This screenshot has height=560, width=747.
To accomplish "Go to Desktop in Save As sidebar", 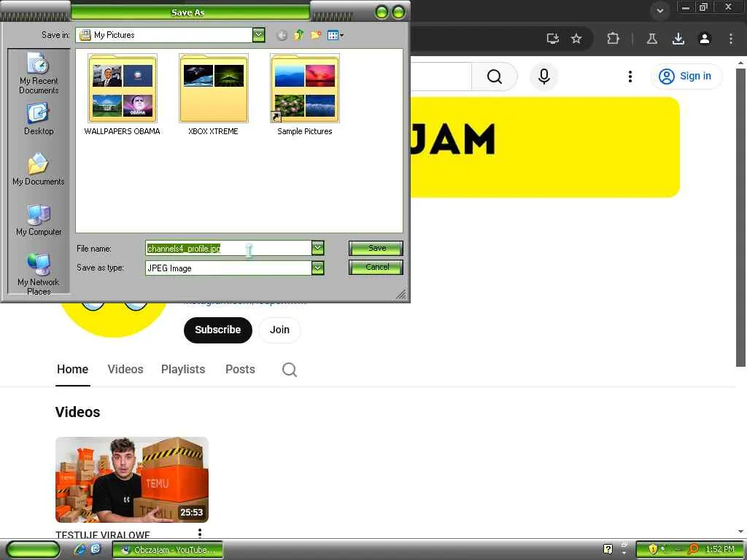I will pos(39,119).
